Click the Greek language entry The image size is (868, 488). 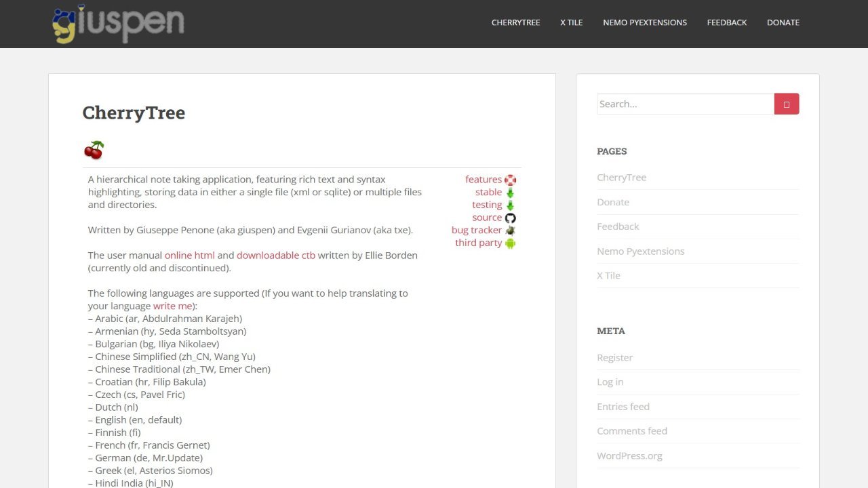tap(151, 470)
